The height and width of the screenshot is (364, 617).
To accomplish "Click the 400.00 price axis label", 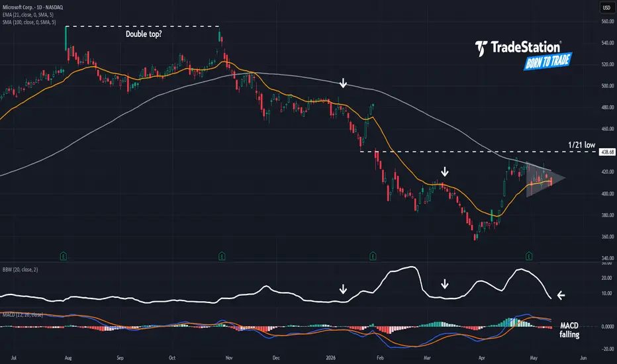I will pyautogui.click(x=608, y=194).
